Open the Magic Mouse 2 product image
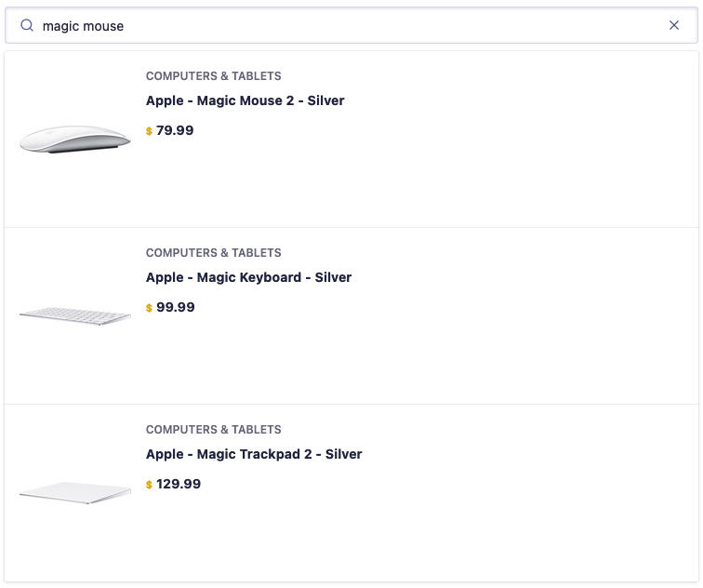This screenshot has width=703, height=588. (75, 139)
